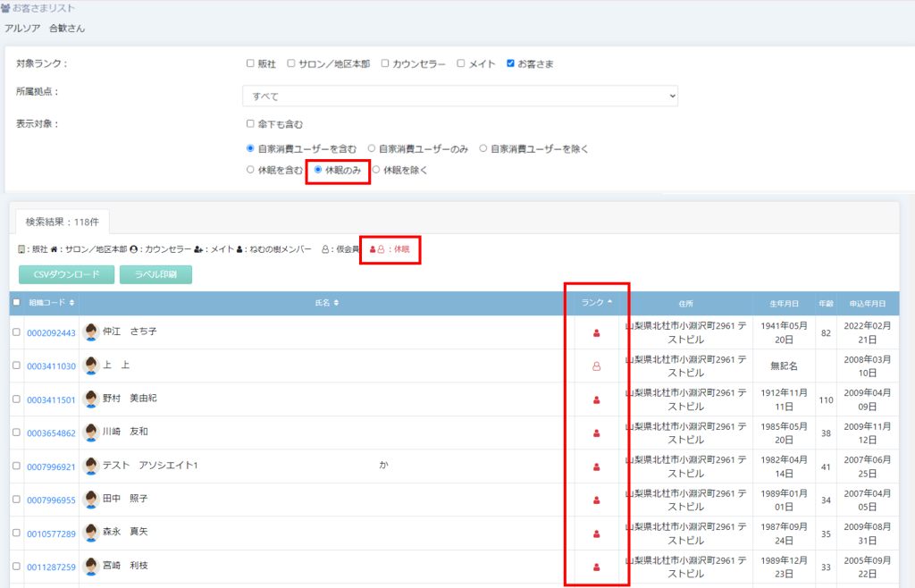Screen dimensions: 915x588
Task: Click avatar icon next to 宮崎 利枝
Action: pyautogui.click(x=90, y=566)
